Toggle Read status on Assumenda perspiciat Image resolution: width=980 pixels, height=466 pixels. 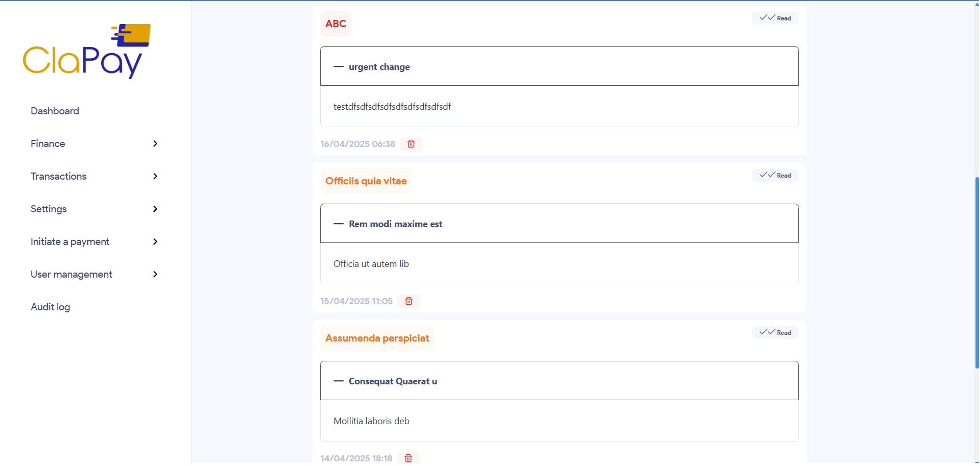click(775, 333)
